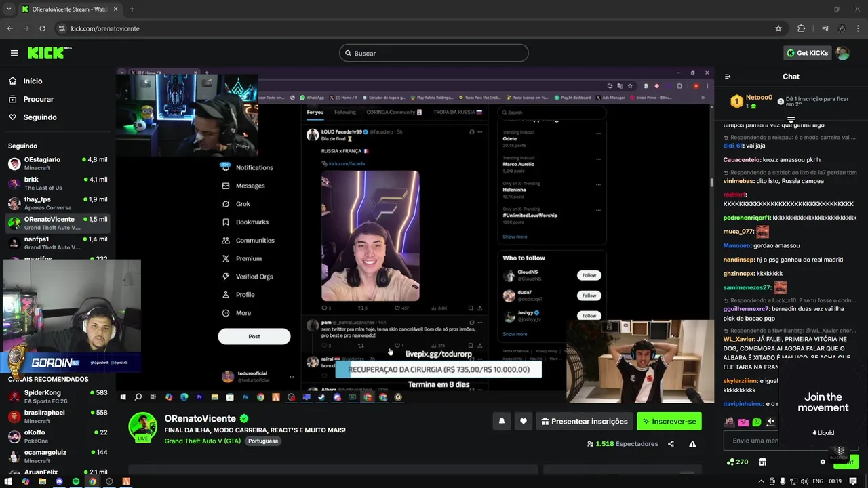
Task: Report stream with warning triangle icon
Action: 692,444
